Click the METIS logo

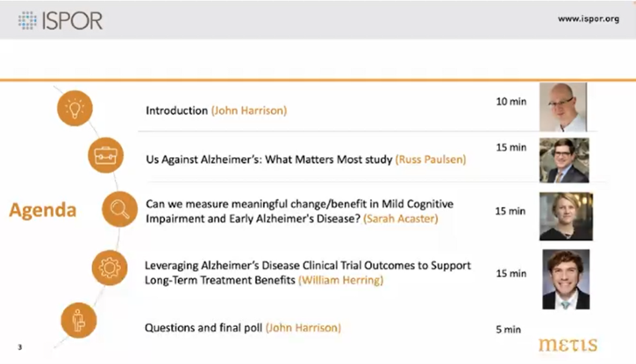(568, 343)
